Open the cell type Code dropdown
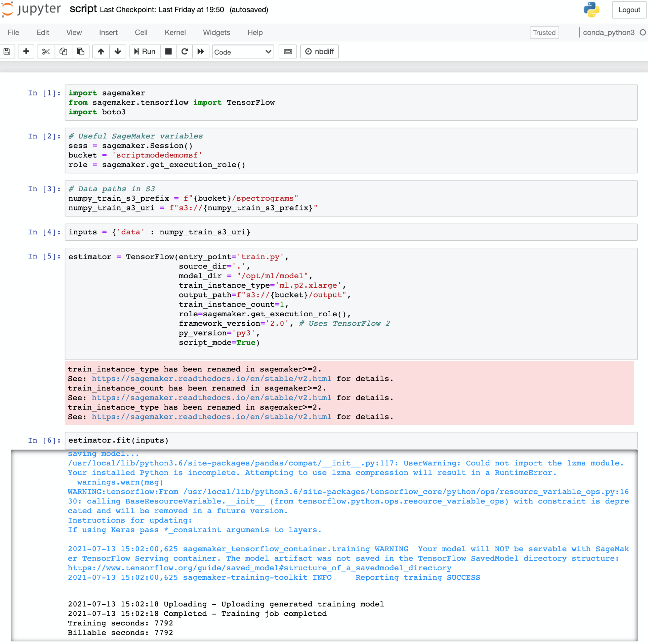The width and height of the screenshot is (648, 644). pyautogui.click(x=243, y=52)
